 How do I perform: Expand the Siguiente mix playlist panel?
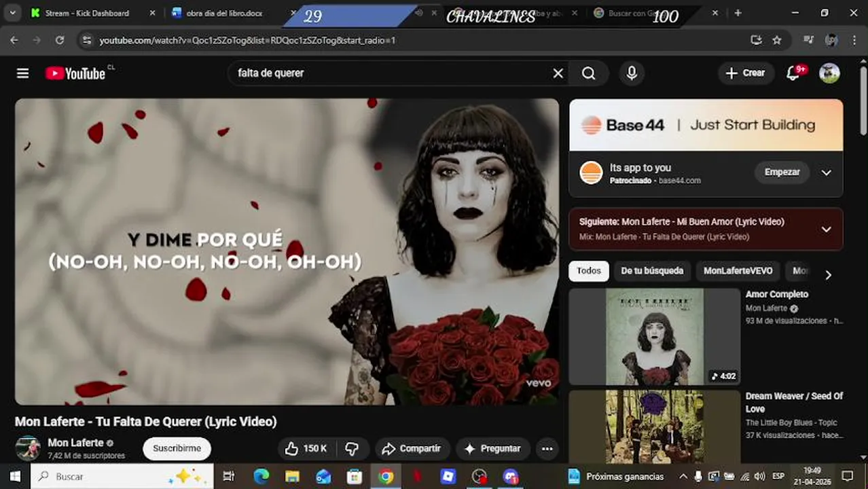click(826, 229)
